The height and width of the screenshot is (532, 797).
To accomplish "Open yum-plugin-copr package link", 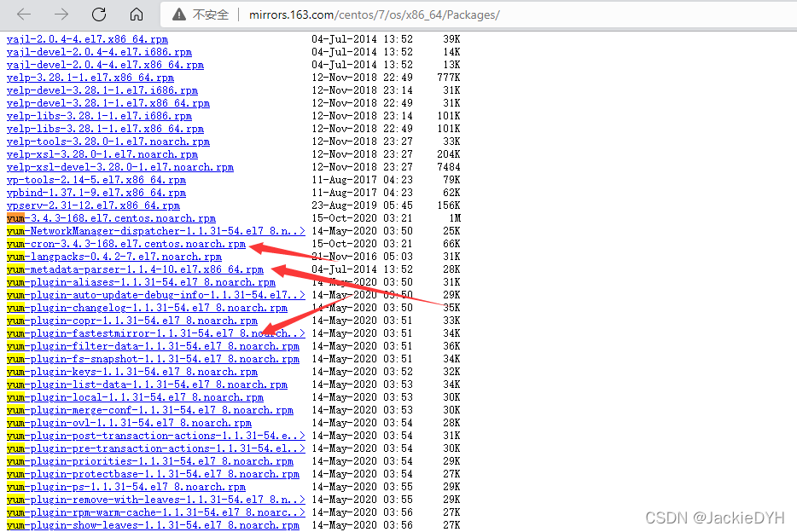I will point(132,321).
